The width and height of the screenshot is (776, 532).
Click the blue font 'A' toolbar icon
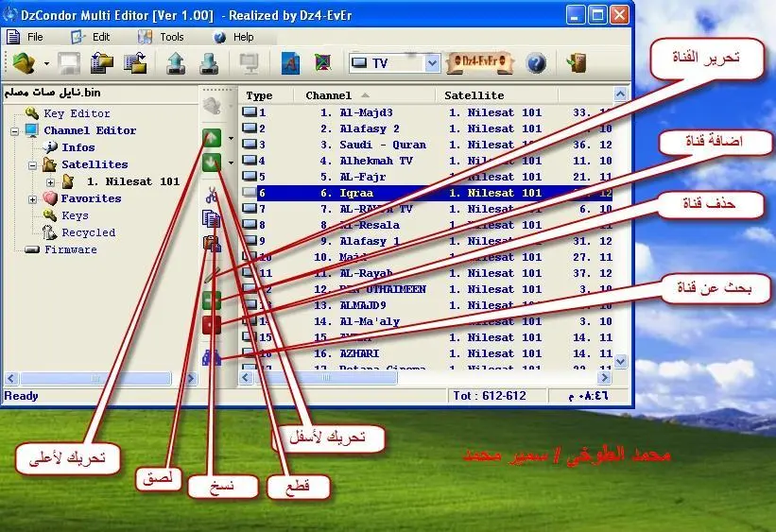coord(290,63)
